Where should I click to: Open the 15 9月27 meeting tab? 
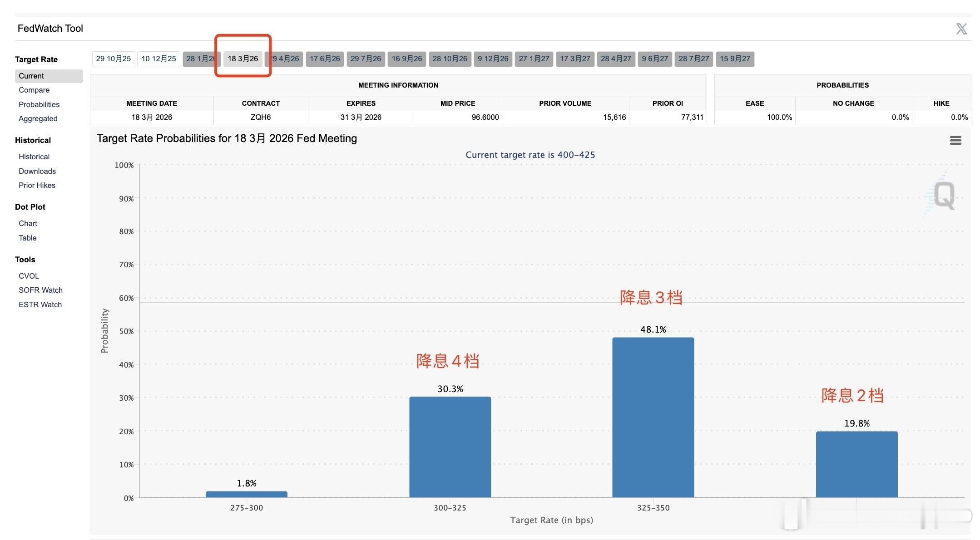coord(735,59)
